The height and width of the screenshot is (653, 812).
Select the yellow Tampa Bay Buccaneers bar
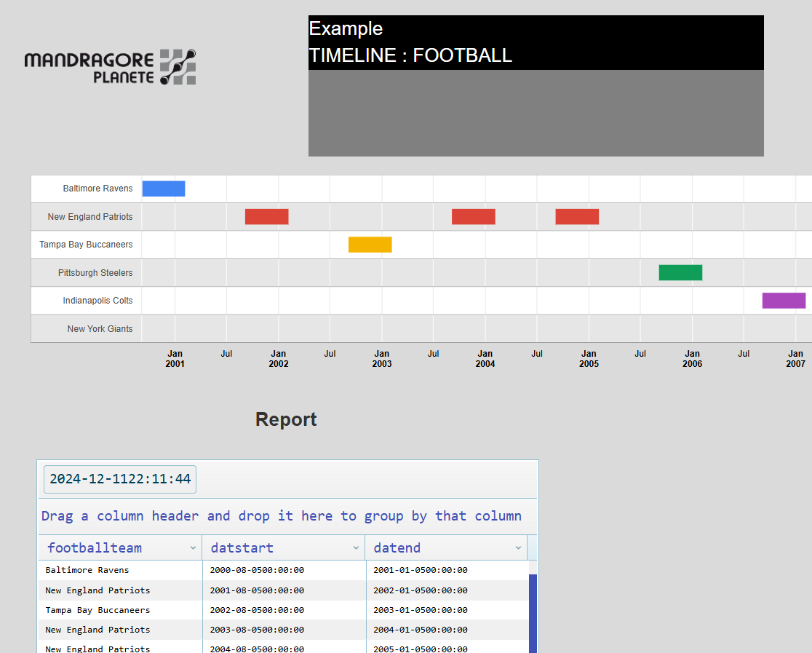pos(370,245)
